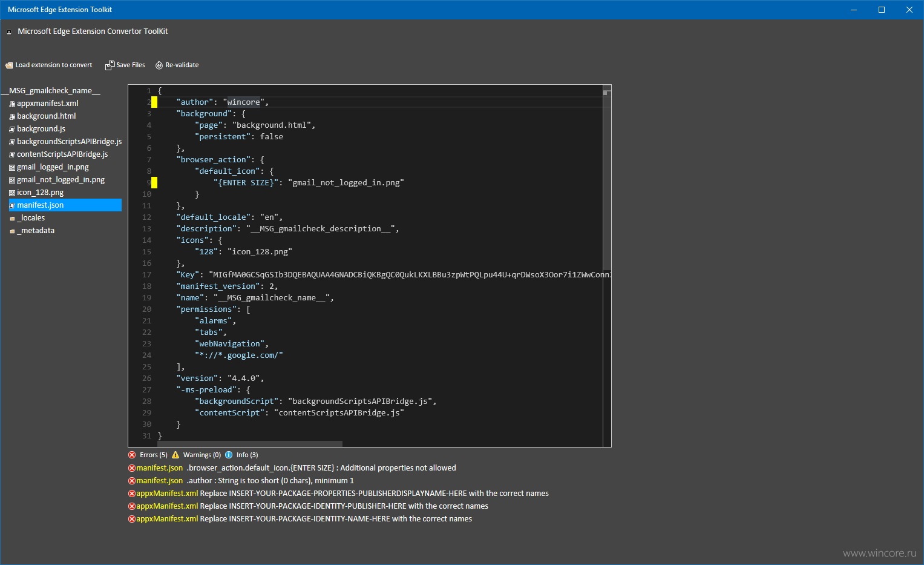Click file icon next to background.js
This screenshot has height=565, width=924.
click(12, 130)
